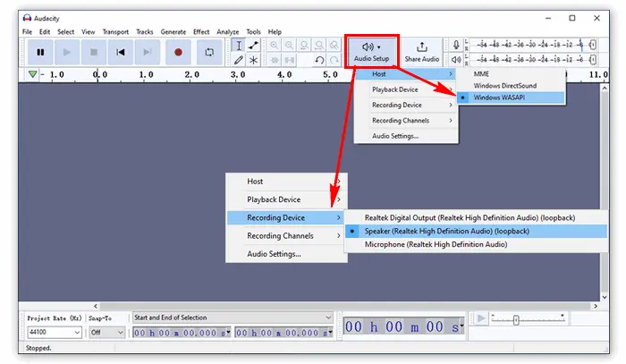The width and height of the screenshot is (626, 364).
Task: Skip to end of track
Action: 148,52
